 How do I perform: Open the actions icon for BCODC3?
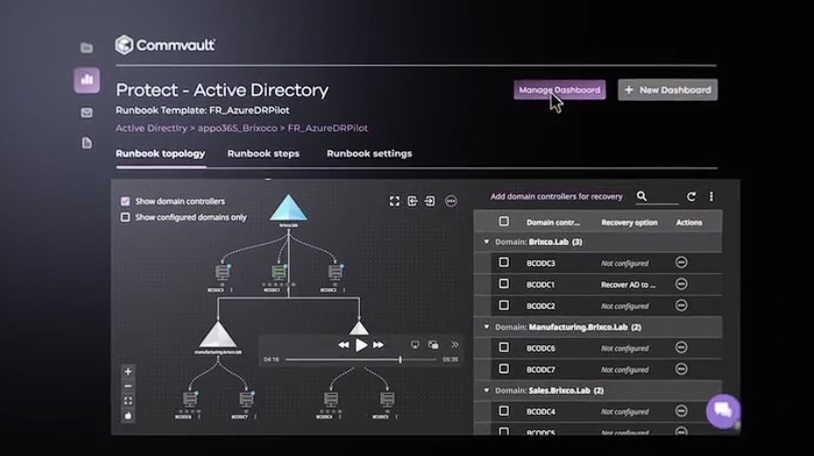[682, 262]
